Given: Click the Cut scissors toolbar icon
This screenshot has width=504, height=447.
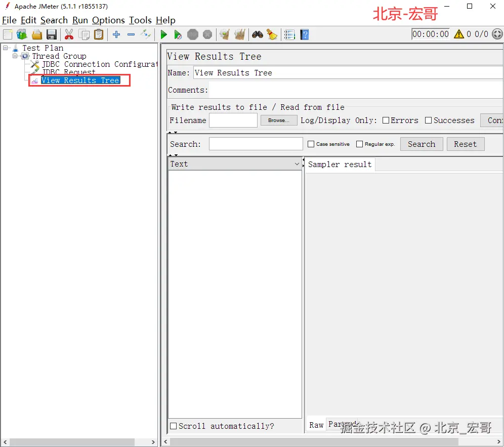Looking at the screenshot, I should (69, 34).
